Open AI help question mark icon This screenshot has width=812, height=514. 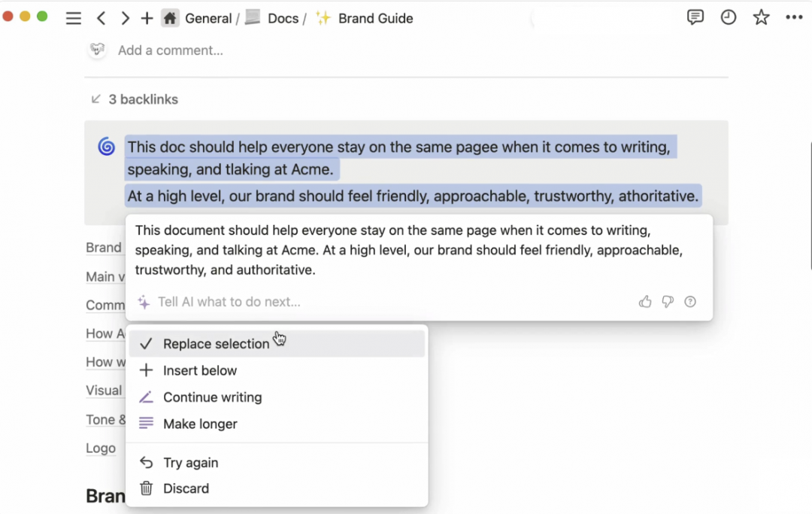(x=690, y=302)
